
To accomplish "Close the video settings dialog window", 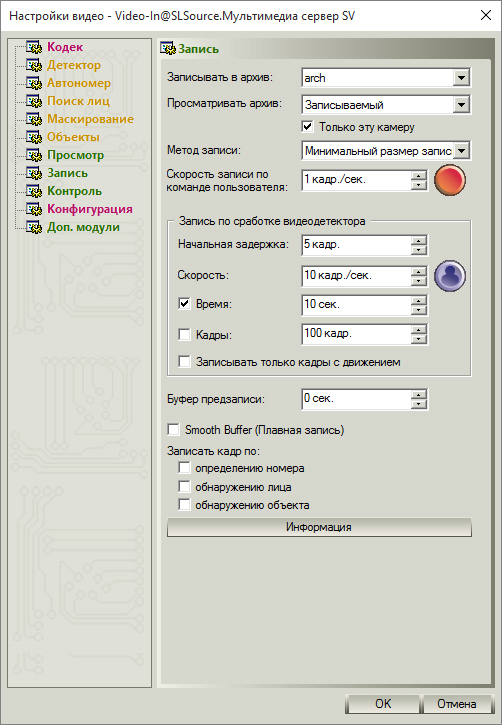I will (486, 15).
